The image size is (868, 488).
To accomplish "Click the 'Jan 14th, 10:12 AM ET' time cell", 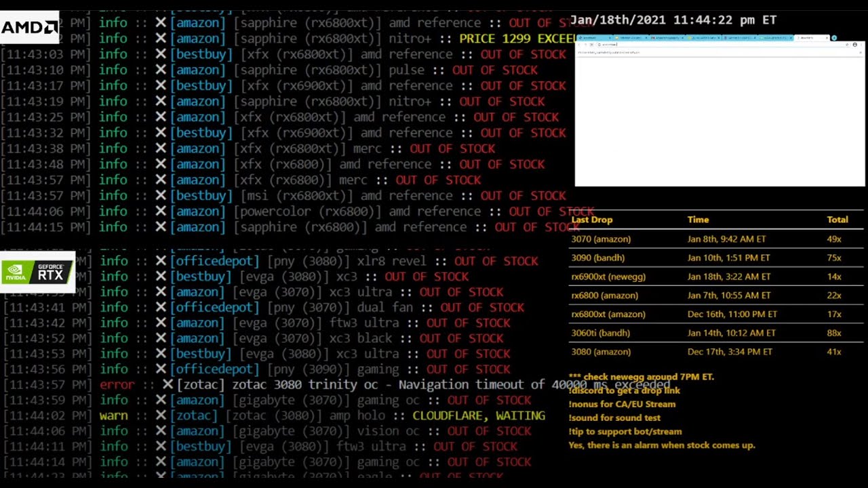I will [x=732, y=333].
